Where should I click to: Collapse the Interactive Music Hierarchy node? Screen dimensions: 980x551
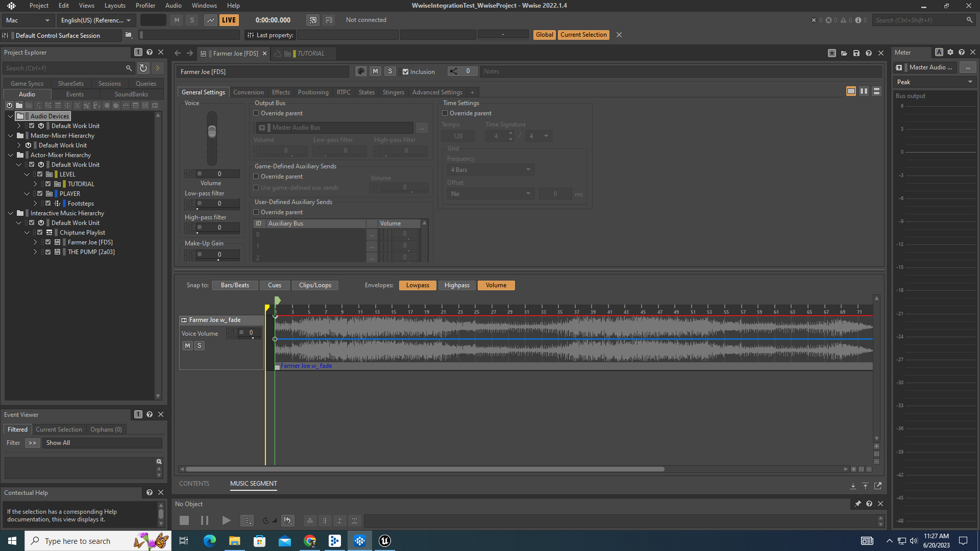pos(10,213)
